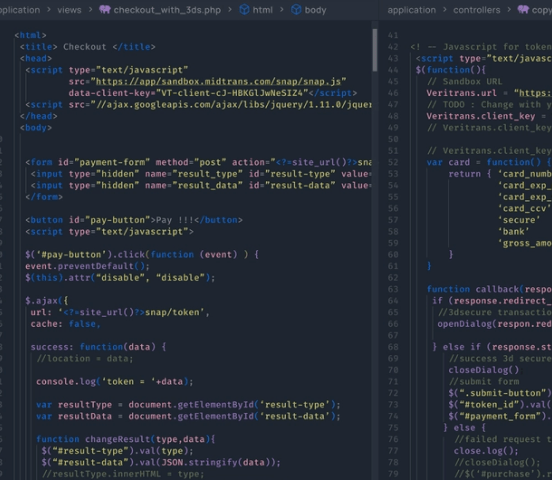
Task: Click the $('#pay-button').click line
Action: (x=142, y=255)
